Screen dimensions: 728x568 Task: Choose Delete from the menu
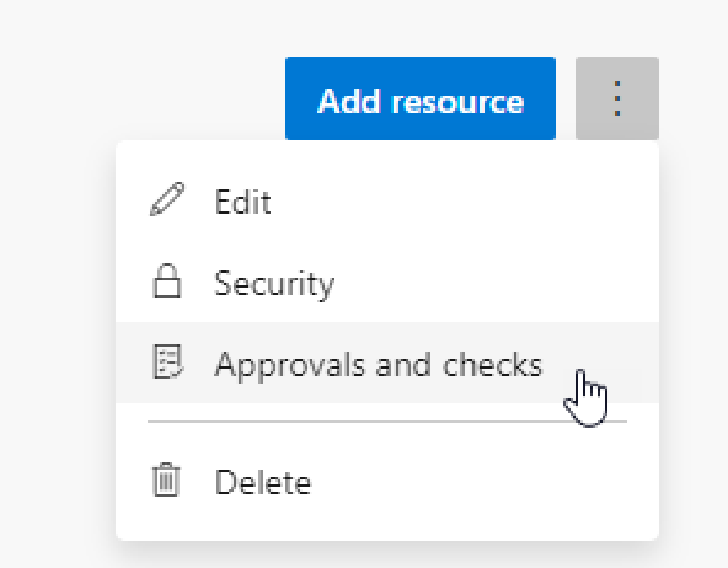263,481
